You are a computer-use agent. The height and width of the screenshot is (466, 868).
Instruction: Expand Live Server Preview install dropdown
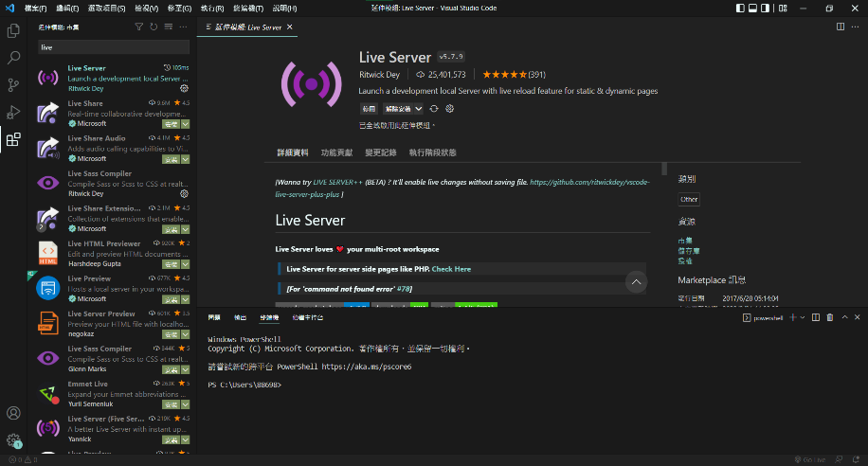[x=186, y=335]
